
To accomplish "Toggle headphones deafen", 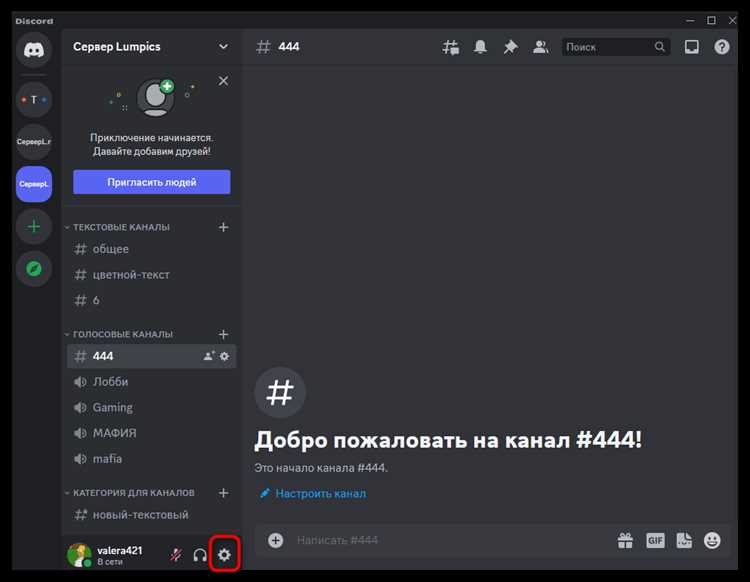I will click(200, 555).
